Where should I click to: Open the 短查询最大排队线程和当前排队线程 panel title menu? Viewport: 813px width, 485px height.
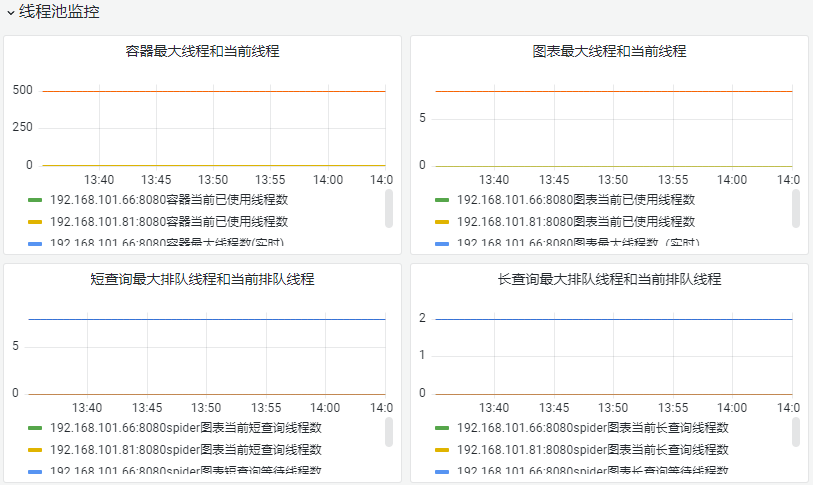[x=202, y=279]
